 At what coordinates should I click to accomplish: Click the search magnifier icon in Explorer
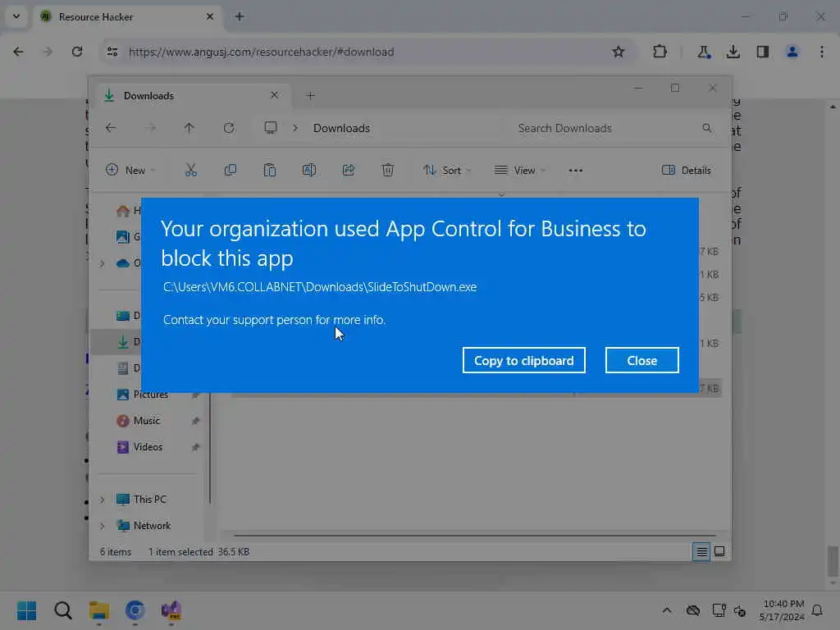[707, 128]
